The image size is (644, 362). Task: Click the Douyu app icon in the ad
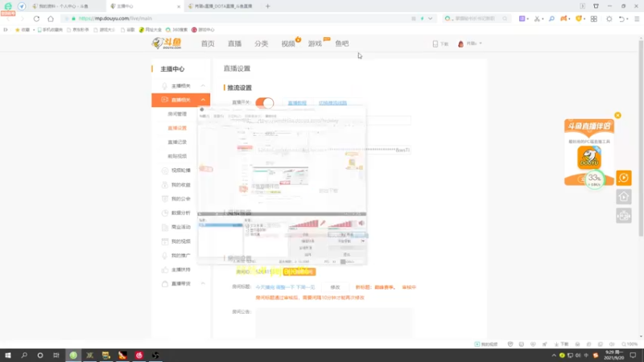pos(589,158)
